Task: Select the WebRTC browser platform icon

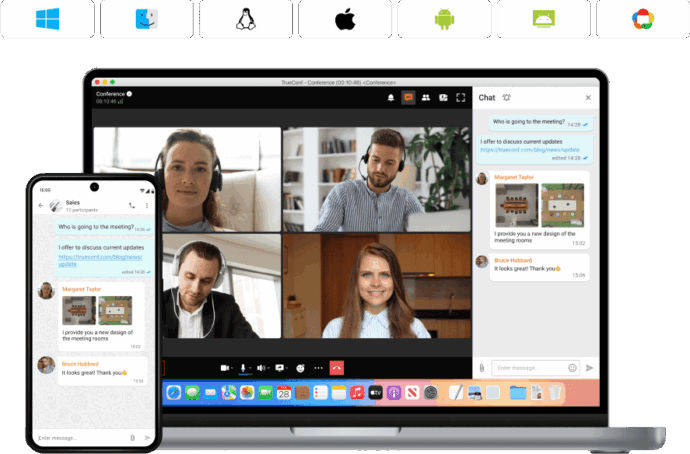Action: click(643, 19)
